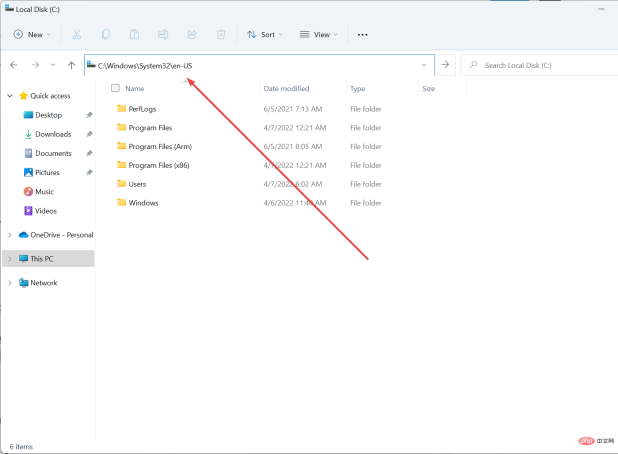Open the View dropdown menu
Viewport: 618px width, 454px height.
(x=318, y=35)
